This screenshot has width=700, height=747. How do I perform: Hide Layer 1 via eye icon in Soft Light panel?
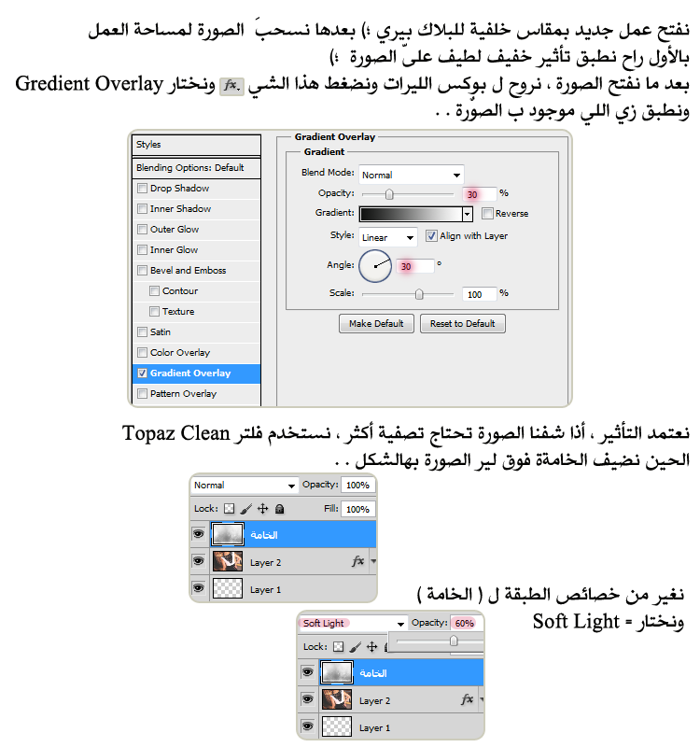click(x=308, y=726)
